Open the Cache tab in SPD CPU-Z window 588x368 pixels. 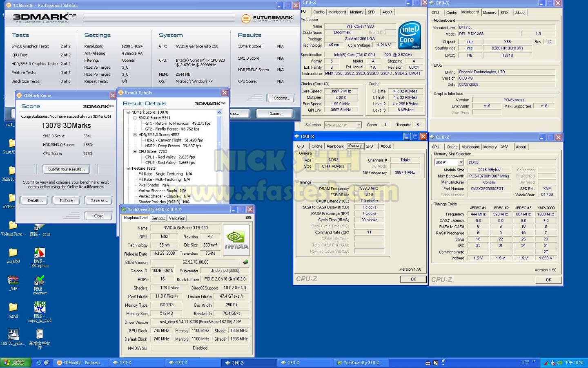pyautogui.click(x=452, y=147)
